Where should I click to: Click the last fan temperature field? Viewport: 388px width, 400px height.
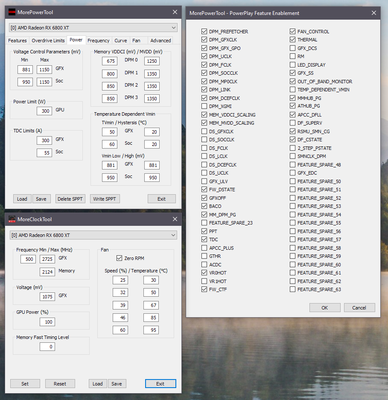151,330
